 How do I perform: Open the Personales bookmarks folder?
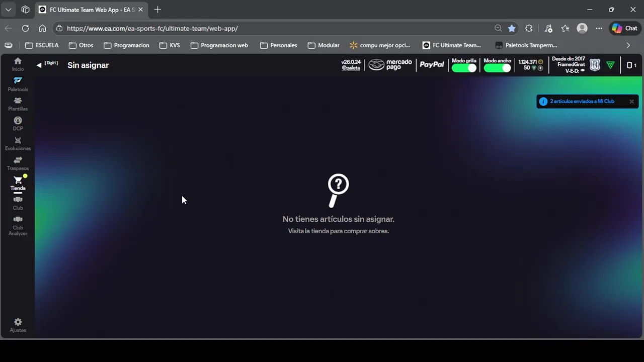(278, 45)
